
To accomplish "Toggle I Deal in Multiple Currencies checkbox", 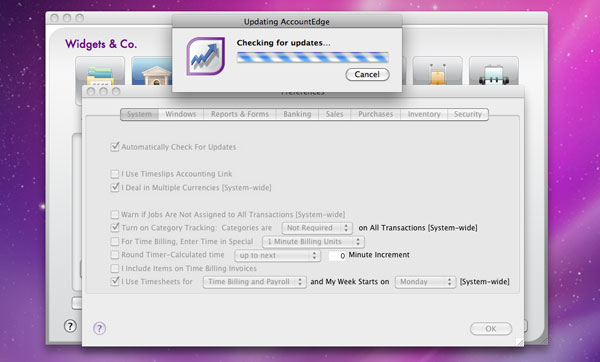I will point(115,188).
